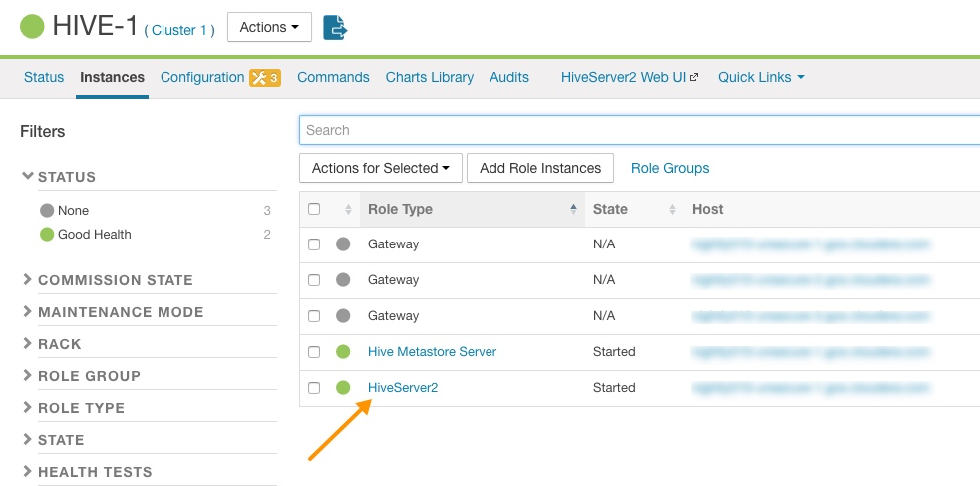Image resolution: width=980 pixels, height=486 pixels.
Task: Click the wrench warning badge on Configuration
Action: (x=264, y=78)
